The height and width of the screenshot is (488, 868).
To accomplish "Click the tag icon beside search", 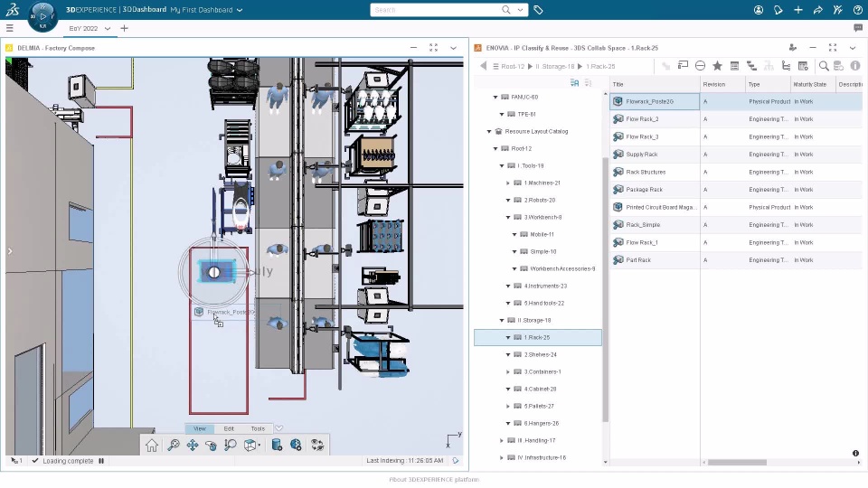I will pyautogui.click(x=538, y=10).
